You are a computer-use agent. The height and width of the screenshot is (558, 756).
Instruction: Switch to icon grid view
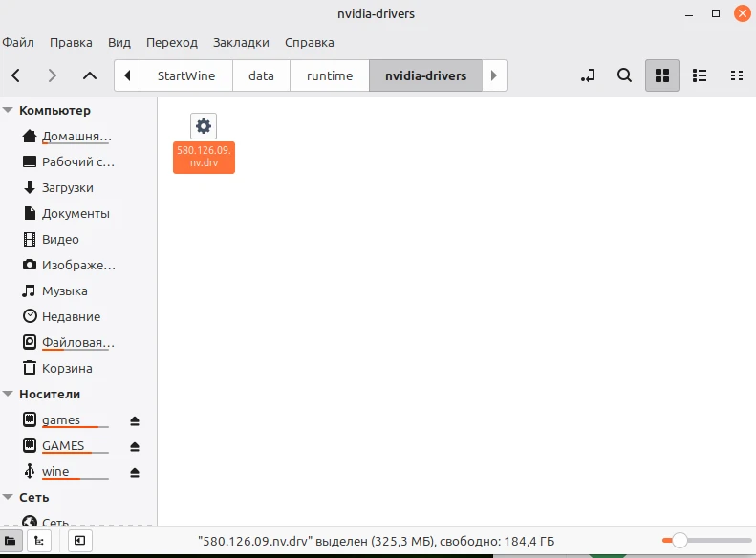[661, 75]
